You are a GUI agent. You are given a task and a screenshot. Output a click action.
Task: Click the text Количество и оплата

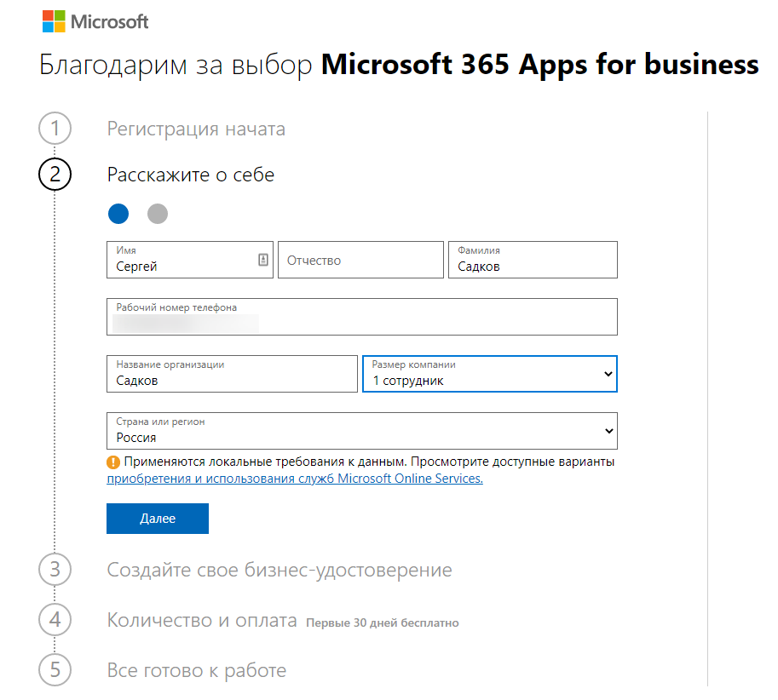[202, 620]
